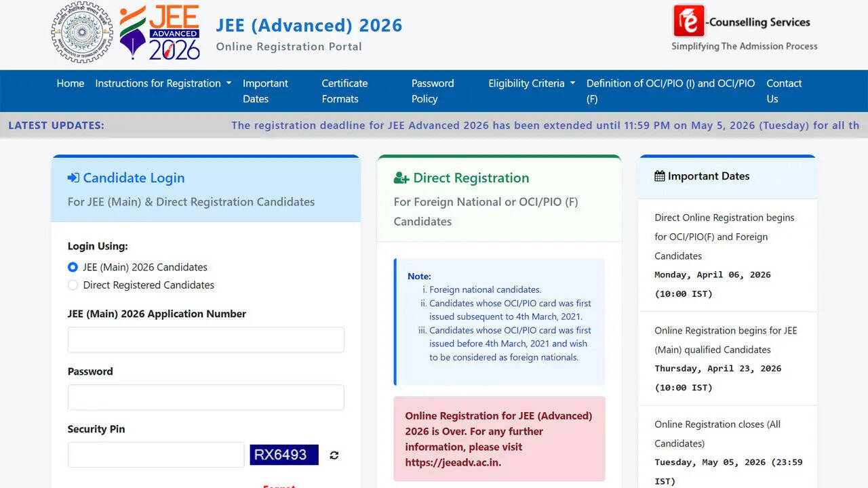This screenshot has width=868, height=488.
Task: Click the 'Login Using:' label
Action: (98, 246)
